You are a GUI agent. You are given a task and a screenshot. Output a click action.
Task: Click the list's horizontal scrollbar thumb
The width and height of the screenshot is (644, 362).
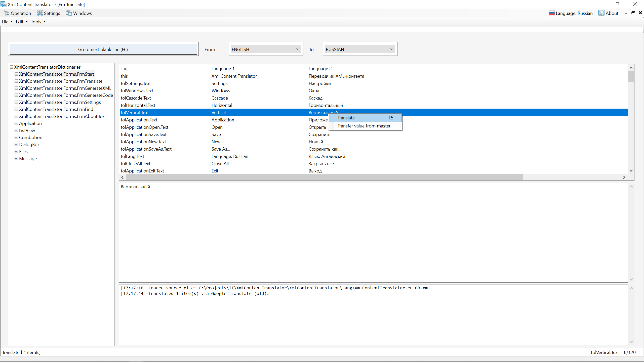324,177
